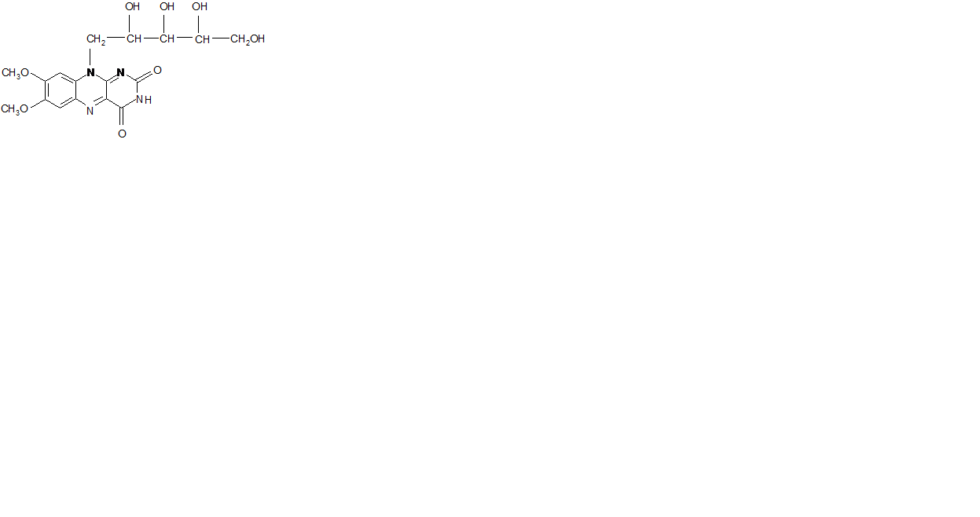Select the NH label in the ring

coord(144,100)
